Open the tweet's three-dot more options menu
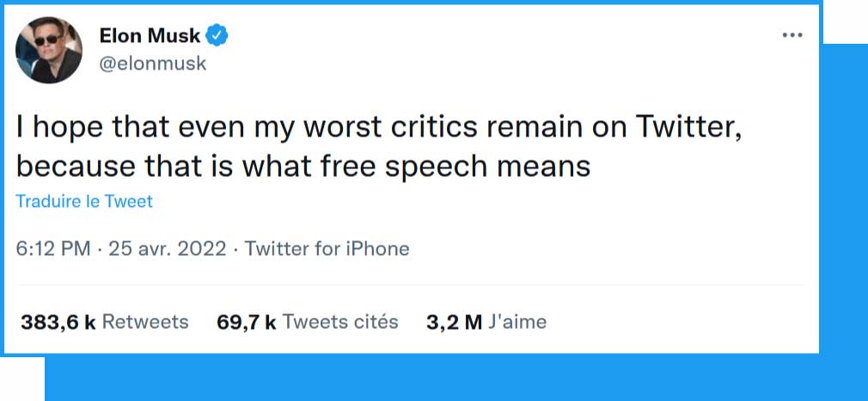The image size is (868, 401). (x=791, y=36)
